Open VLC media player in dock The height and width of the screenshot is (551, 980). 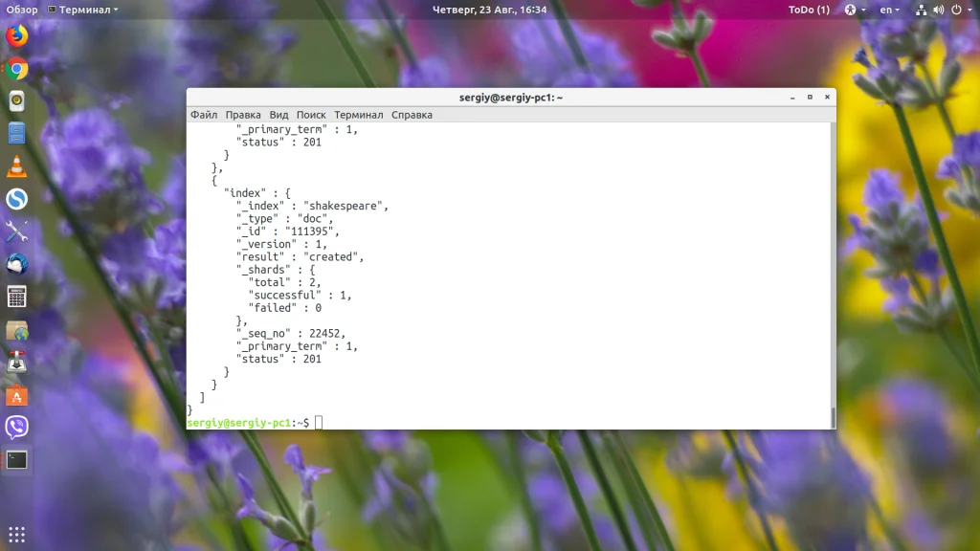[x=17, y=166]
